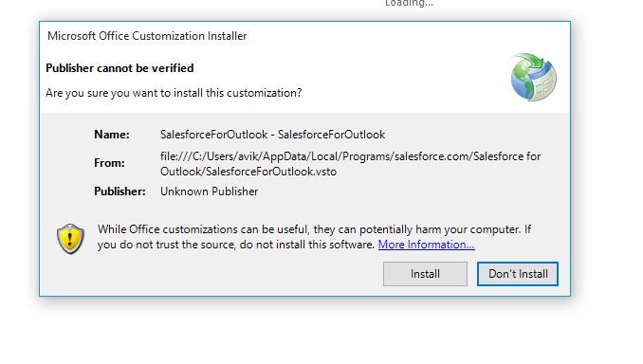Click the From: label
643x364 pixels.
[x=109, y=163]
